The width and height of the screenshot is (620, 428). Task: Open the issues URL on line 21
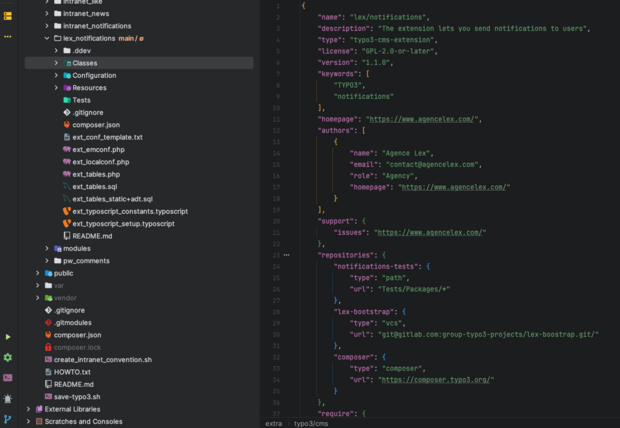(430, 233)
